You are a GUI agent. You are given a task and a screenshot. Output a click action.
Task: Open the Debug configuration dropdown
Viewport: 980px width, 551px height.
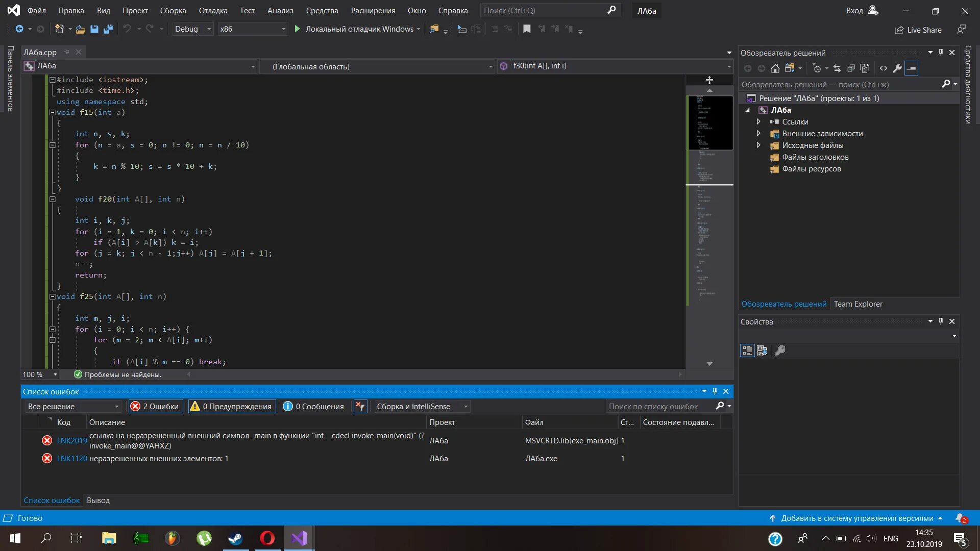(x=193, y=29)
